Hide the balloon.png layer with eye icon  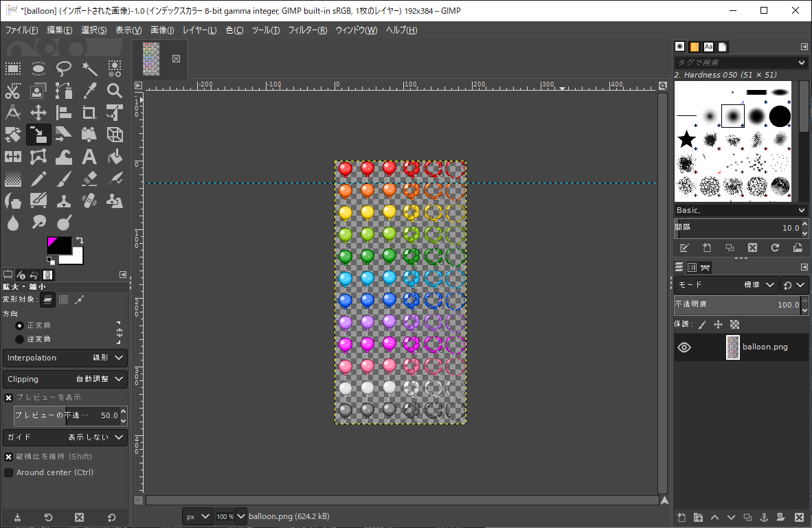pos(684,347)
